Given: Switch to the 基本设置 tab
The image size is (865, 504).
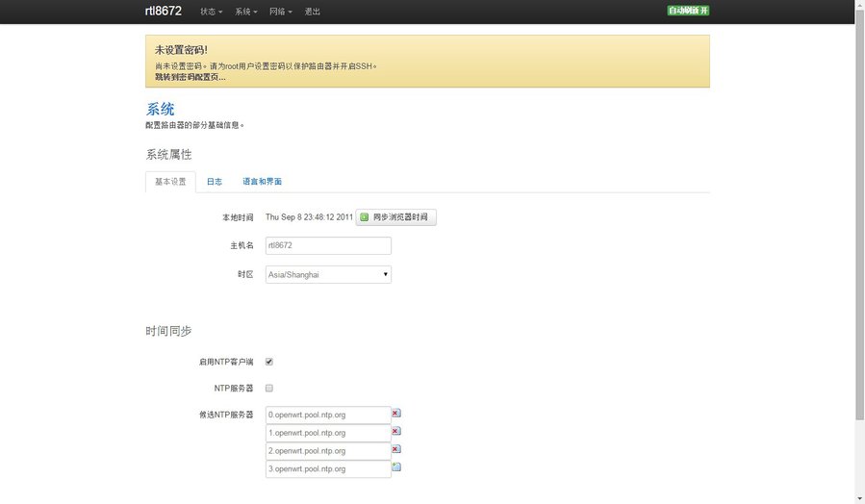Looking at the screenshot, I should click(x=170, y=182).
